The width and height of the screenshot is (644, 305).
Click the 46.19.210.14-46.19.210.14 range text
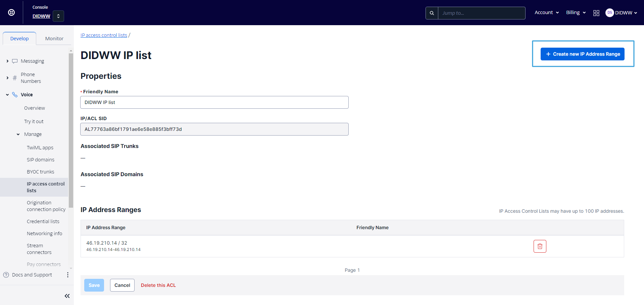tap(113, 250)
